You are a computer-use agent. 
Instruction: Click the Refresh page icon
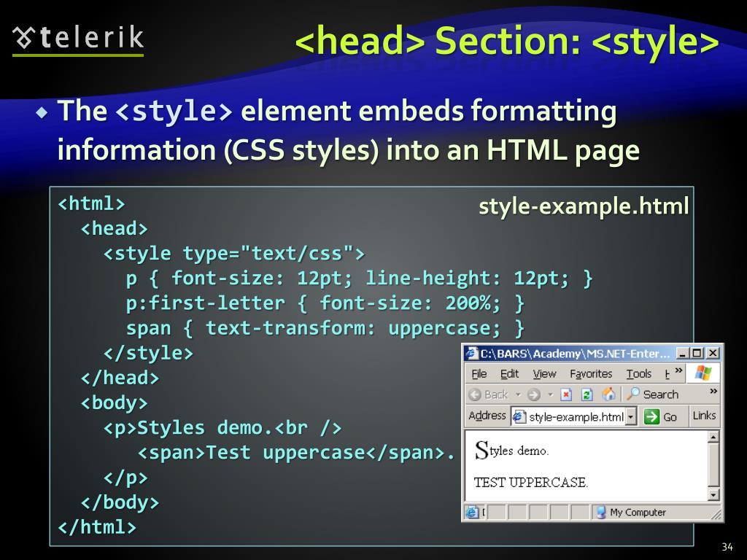587,394
